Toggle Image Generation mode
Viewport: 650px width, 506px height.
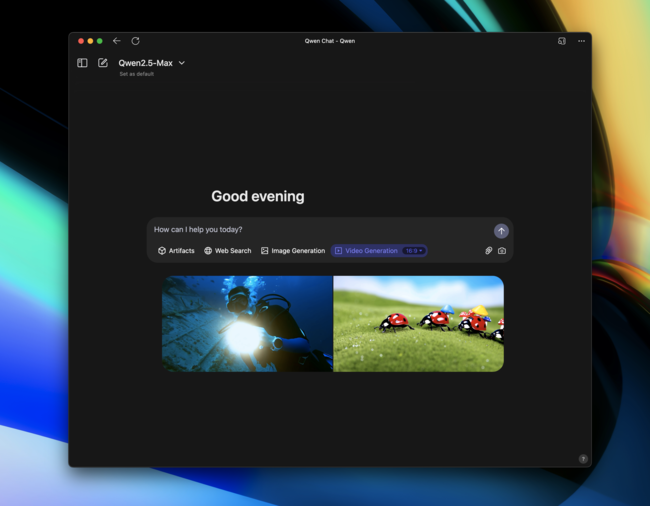coord(293,251)
